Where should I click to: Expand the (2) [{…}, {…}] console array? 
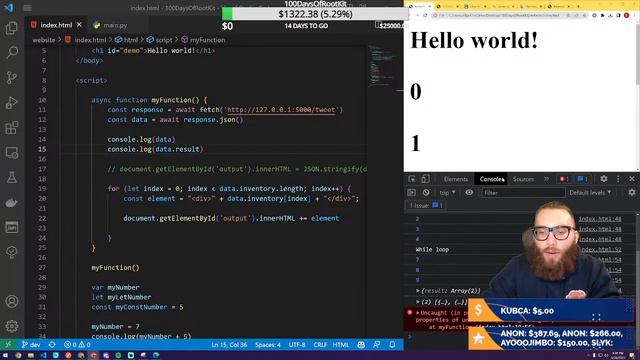[418, 302]
